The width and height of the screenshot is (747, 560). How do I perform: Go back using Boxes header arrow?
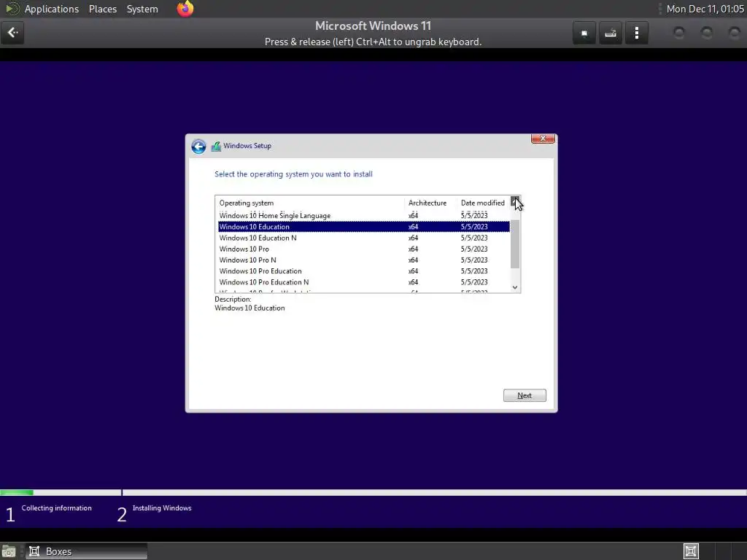coord(12,33)
